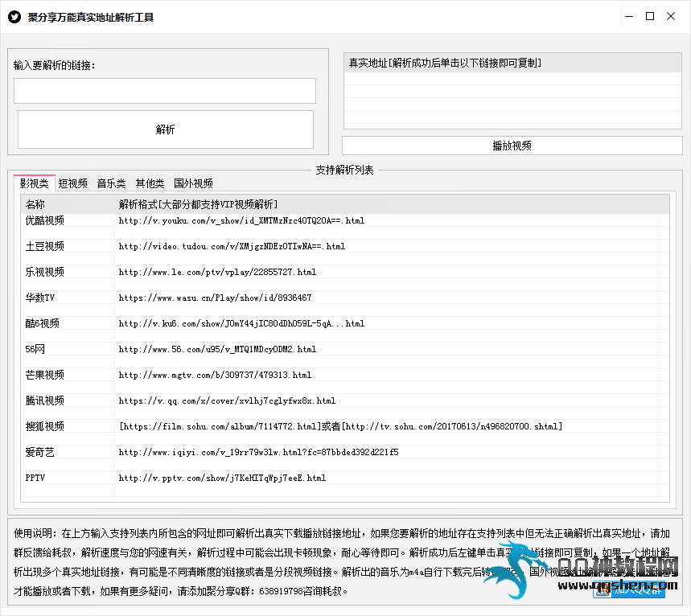Click the link input field to parse
Image resolution: width=691 pixels, height=616 pixels.
[x=165, y=91]
